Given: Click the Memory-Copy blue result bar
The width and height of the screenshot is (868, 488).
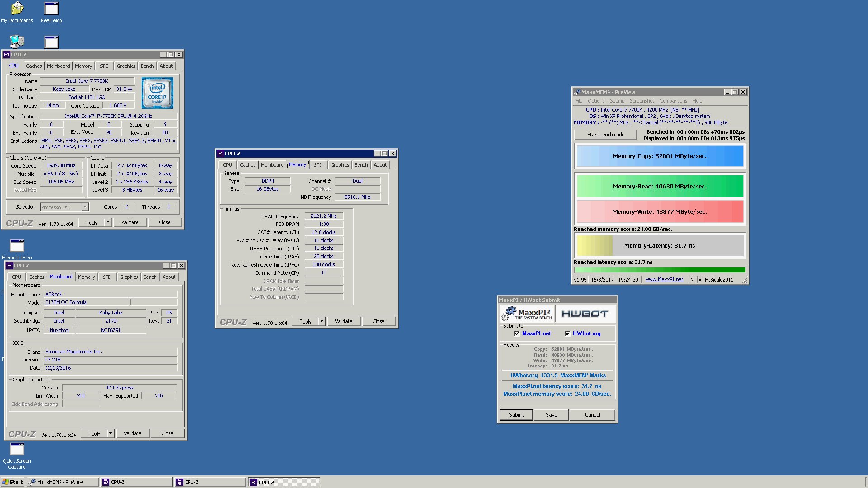Looking at the screenshot, I should tap(660, 156).
